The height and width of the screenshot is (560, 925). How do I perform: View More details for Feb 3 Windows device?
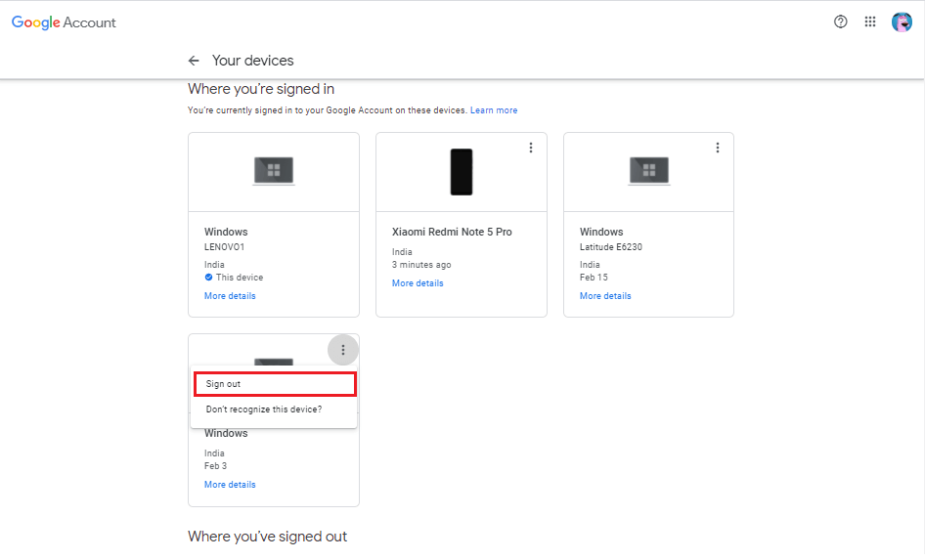(230, 485)
